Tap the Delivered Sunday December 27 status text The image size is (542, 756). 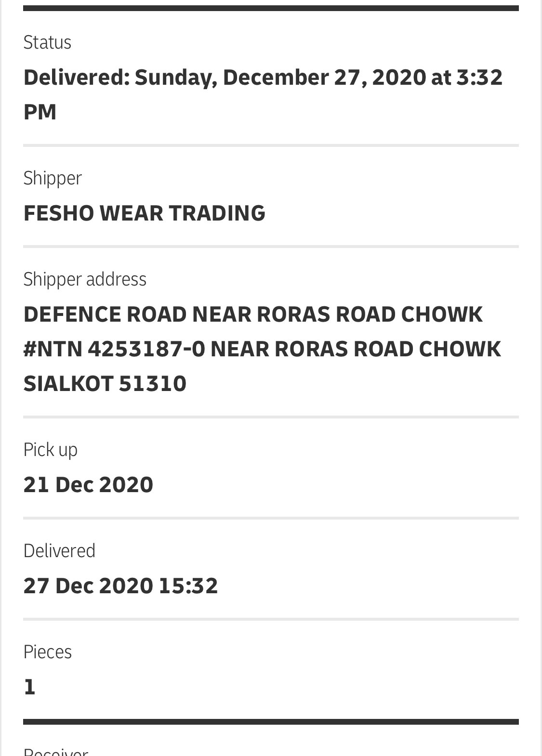(x=263, y=94)
